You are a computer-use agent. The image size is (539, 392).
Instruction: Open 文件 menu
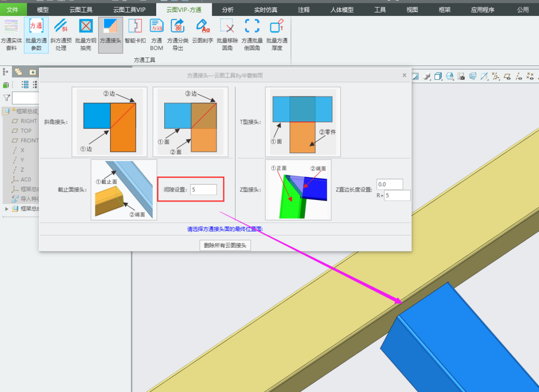point(12,9)
